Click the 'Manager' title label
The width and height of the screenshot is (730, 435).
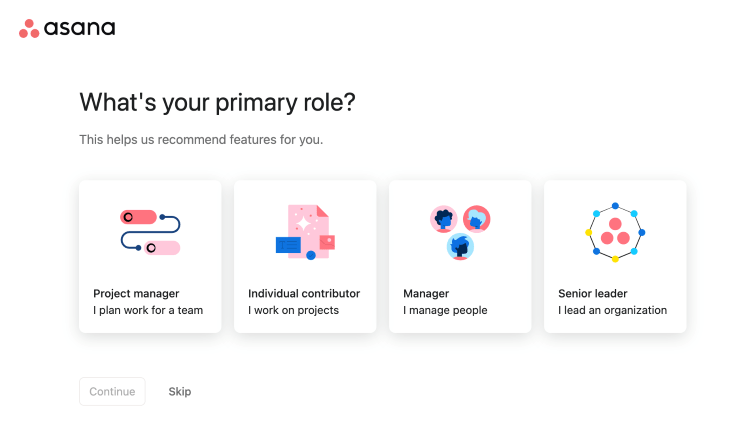[426, 293]
